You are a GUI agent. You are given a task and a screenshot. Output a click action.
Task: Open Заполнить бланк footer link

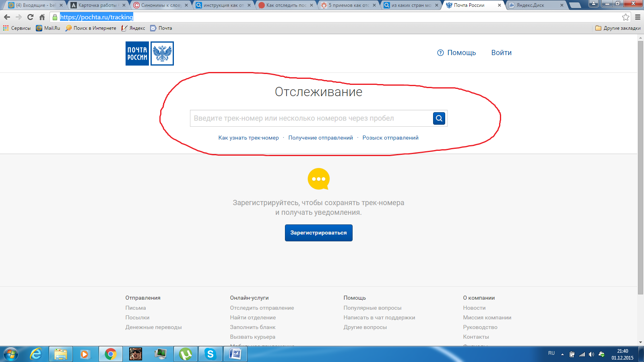coord(253,327)
